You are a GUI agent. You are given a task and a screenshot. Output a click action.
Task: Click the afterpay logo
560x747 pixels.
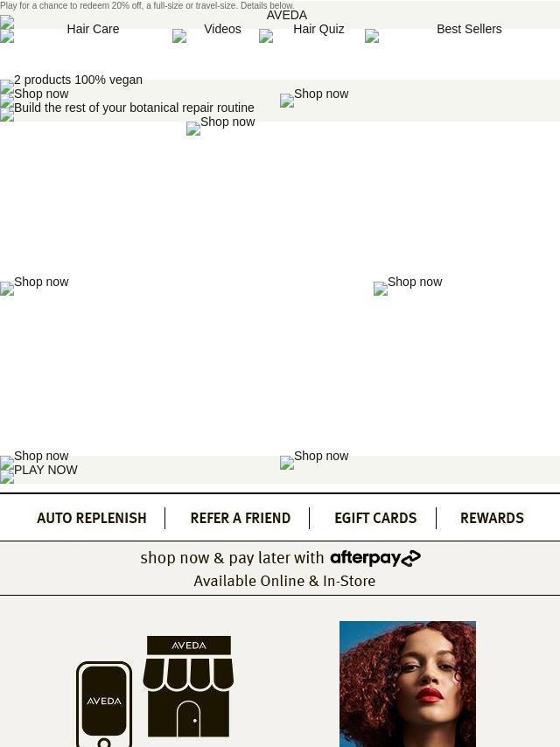(375, 558)
